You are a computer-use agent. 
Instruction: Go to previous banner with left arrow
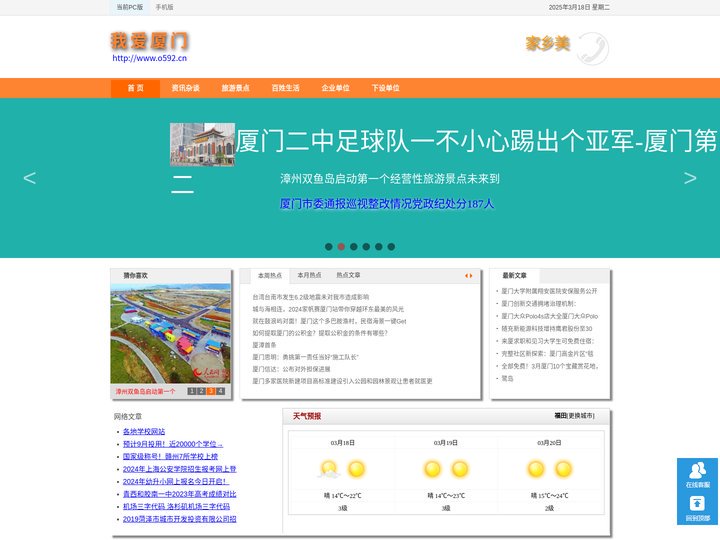(29, 178)
